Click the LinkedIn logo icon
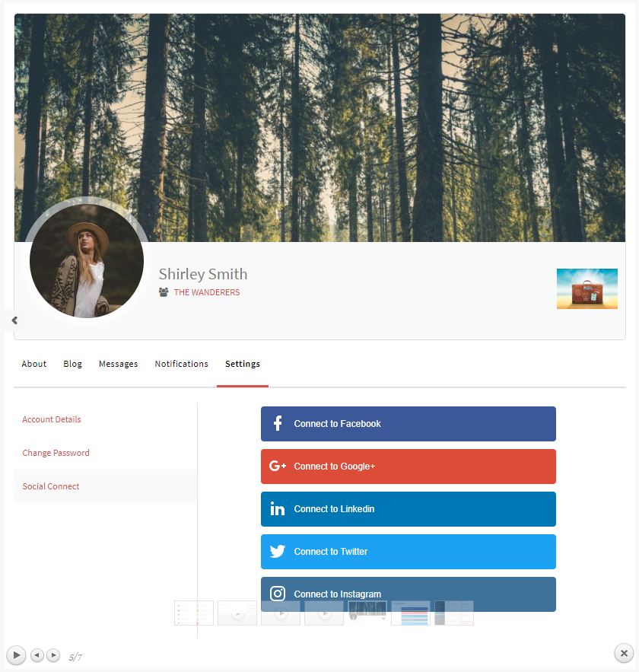The image size is (639, 672). (x=278, y=508)
